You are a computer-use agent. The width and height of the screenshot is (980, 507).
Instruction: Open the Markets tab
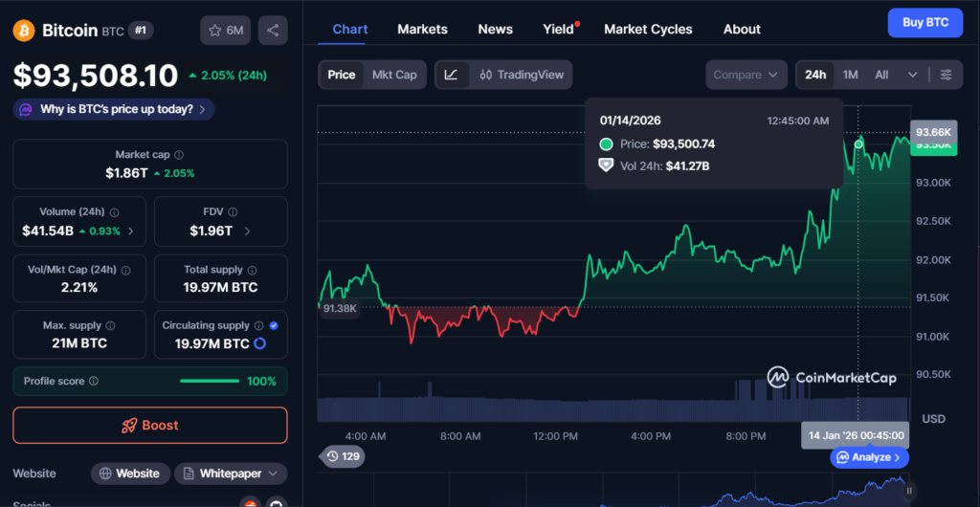pos(422,29)
